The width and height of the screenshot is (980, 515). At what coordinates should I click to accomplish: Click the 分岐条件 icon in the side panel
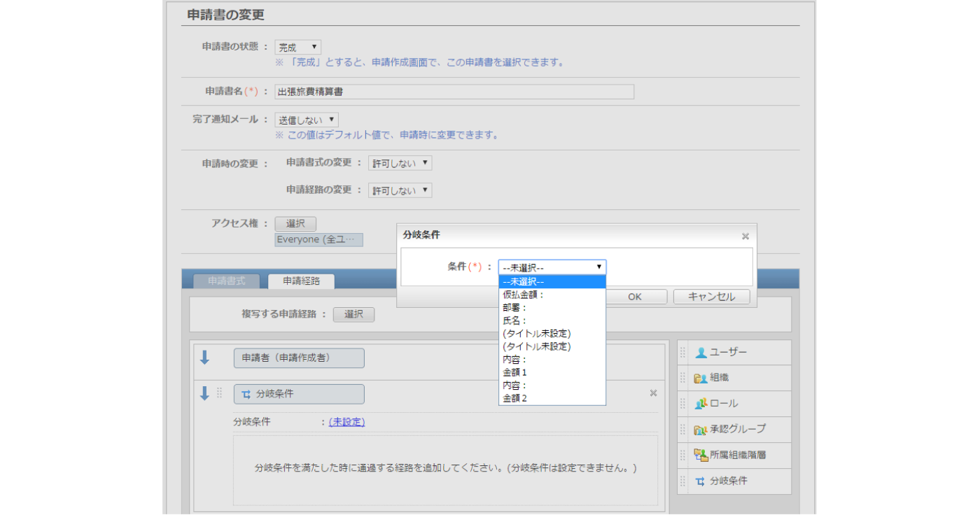(701, 481)
